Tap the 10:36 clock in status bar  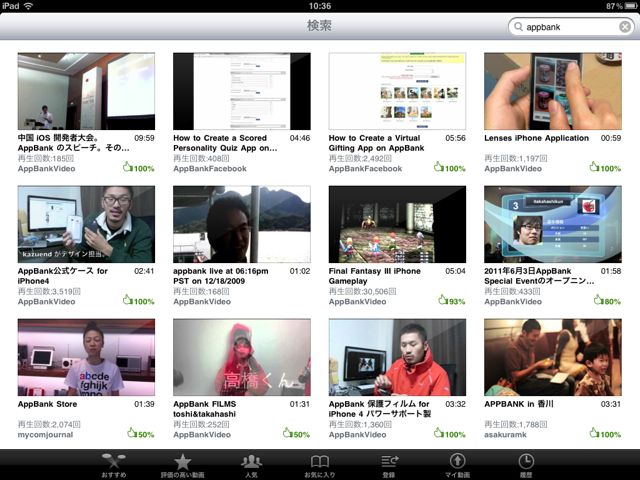click(320, 6)
